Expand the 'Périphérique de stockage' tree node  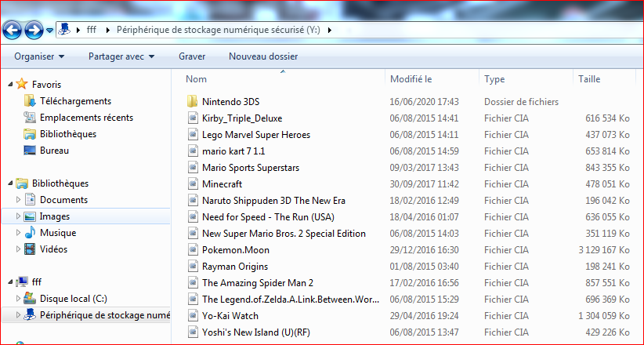(18, 315)
